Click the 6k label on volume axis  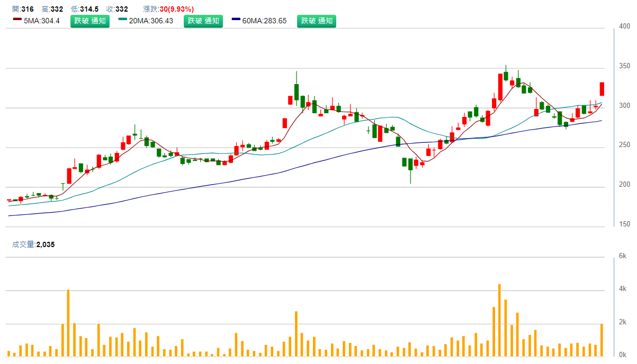click(623, 256)
